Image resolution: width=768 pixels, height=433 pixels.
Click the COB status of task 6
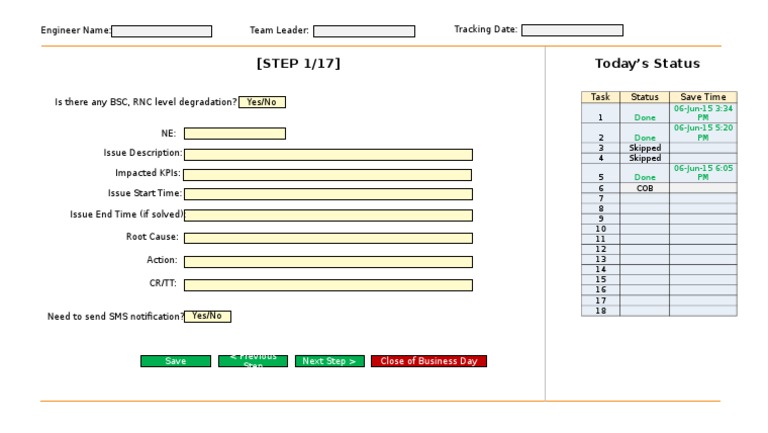point(645,188)
